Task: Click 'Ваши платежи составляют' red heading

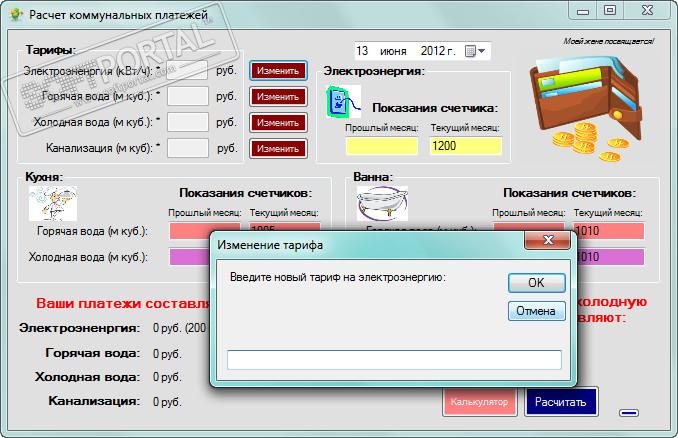Action: [x=123, y=303]
